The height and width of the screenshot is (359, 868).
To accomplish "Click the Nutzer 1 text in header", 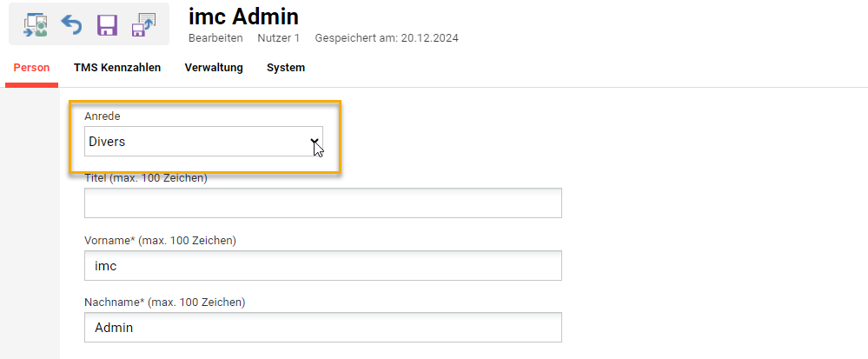I will click(x=278, y=38).
